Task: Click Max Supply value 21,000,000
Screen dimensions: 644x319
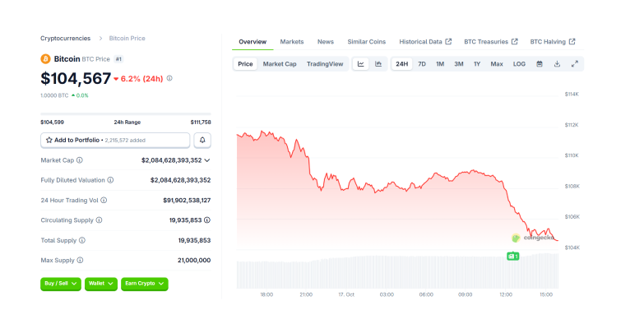Action: (195, 261)
